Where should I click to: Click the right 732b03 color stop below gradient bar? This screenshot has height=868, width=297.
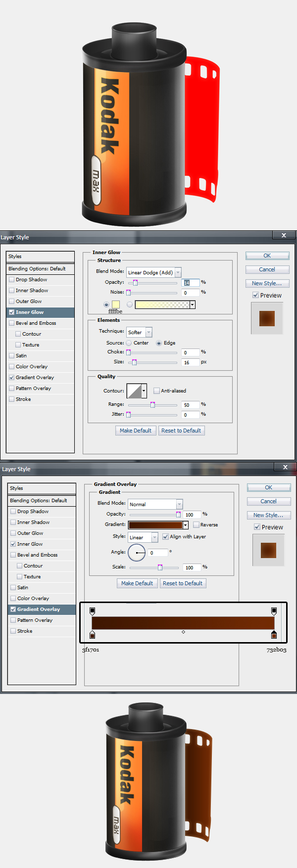(274, 635)
